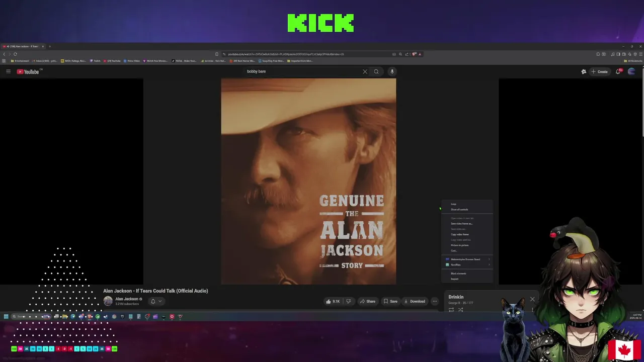
Task: Open Alan Jackson channel name link
Action: pyautogui.click(x=127, y=299)
